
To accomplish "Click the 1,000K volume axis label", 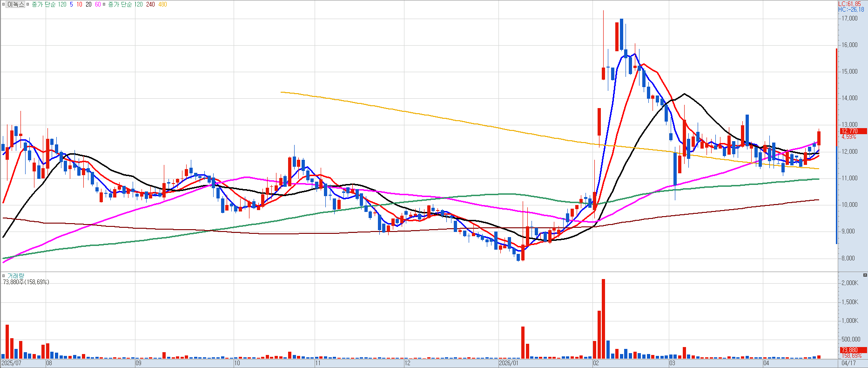I will 850,321.
